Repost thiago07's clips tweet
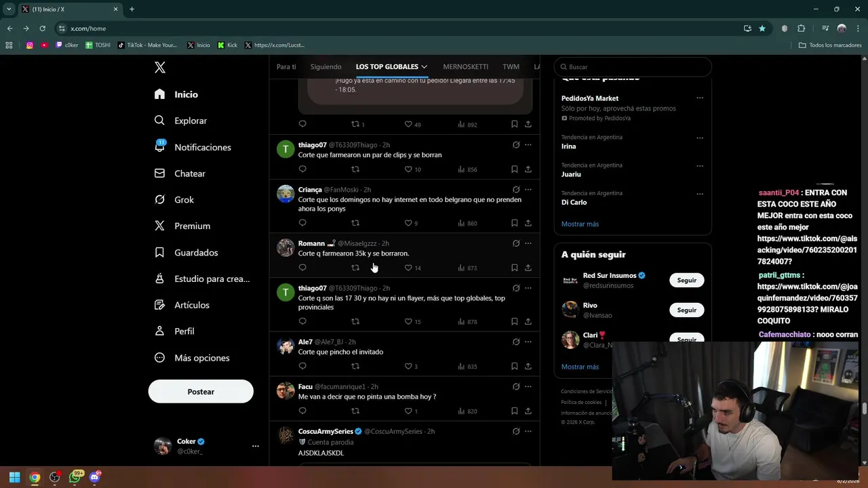 click(355, 169)
